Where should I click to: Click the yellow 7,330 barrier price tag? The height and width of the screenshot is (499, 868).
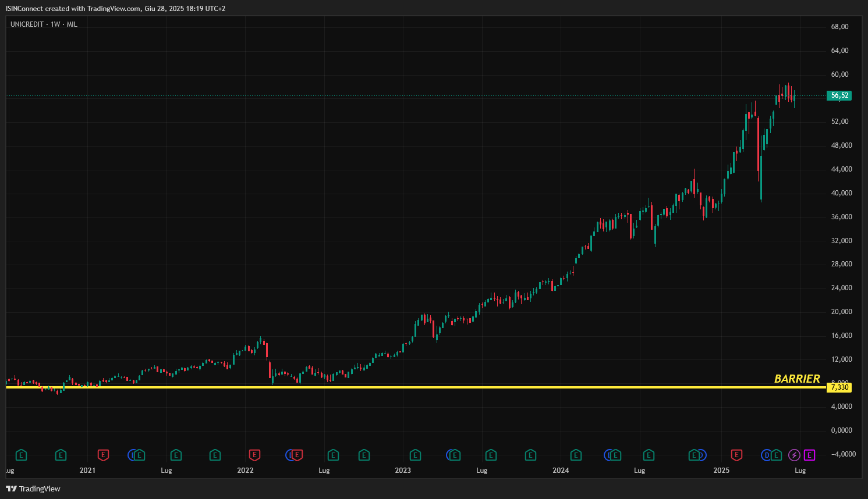839,387
